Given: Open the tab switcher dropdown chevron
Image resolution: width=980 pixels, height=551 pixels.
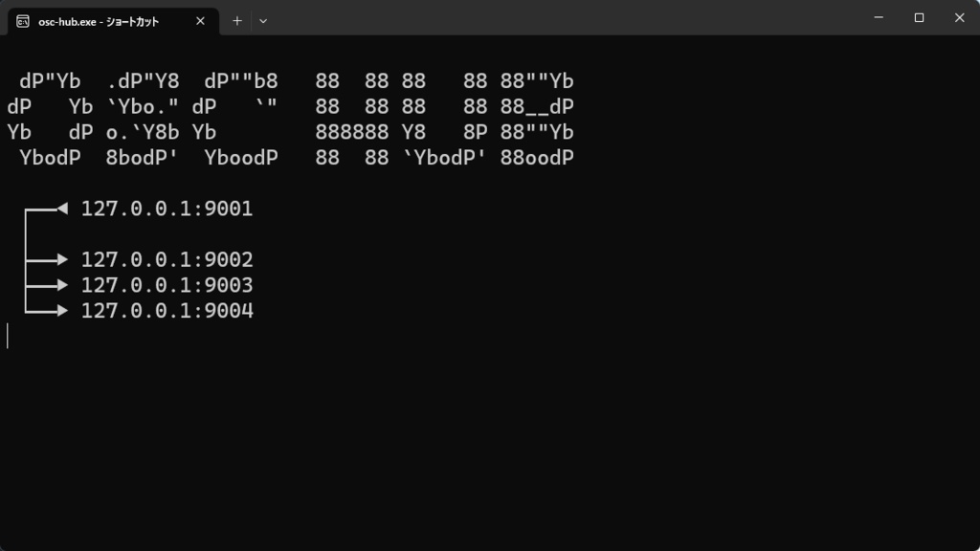Looking at the screenshot, I should tap(261, 20).
